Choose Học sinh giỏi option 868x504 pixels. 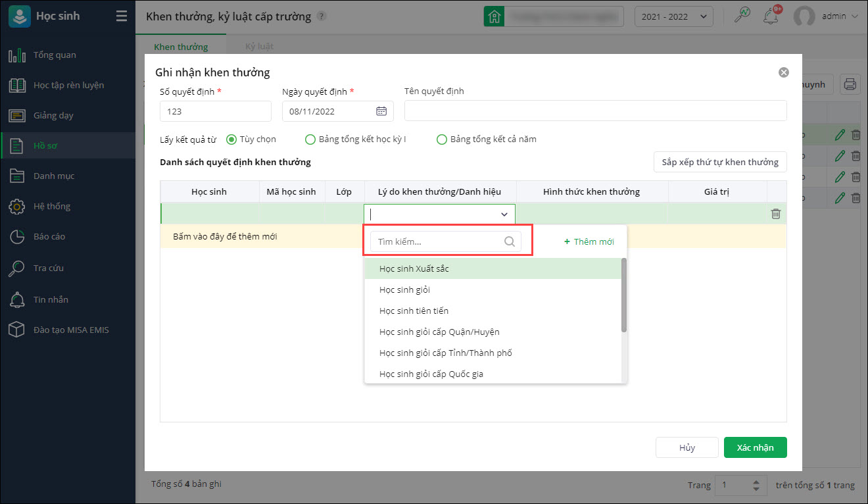pyautogui.click(x=493, y=290)
